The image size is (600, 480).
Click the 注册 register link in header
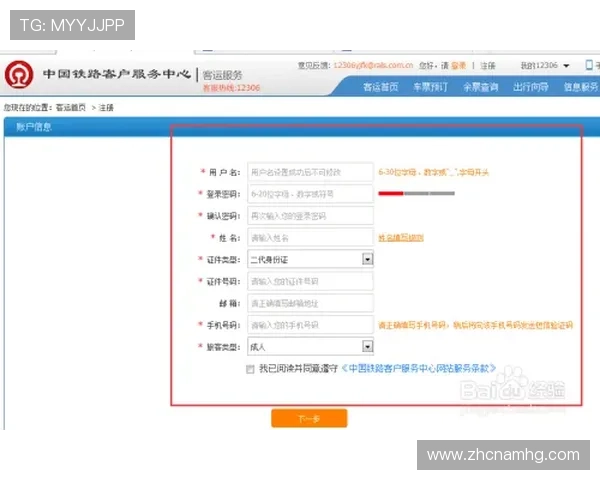click(488, 66)
